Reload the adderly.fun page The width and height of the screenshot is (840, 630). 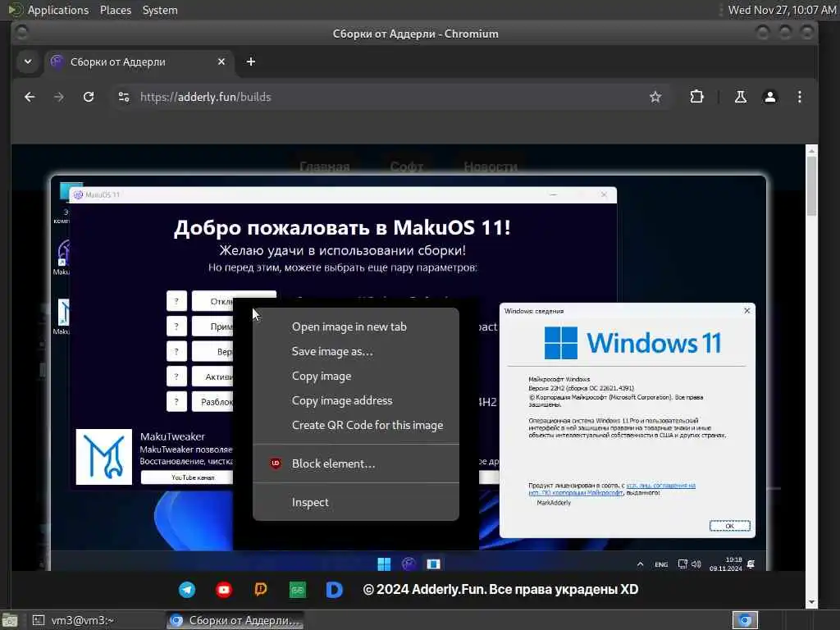(x=89, y=97)
